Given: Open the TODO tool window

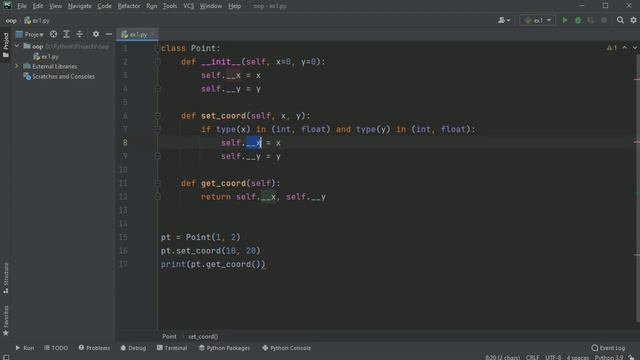Looking at the screenshot, I should click(56, 348).
